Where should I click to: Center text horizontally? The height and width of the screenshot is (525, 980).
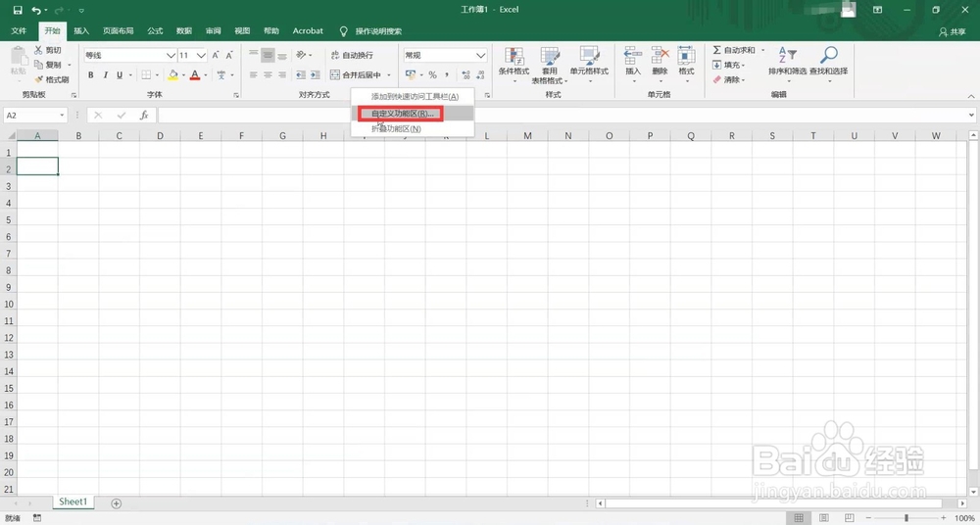point(269,75)
